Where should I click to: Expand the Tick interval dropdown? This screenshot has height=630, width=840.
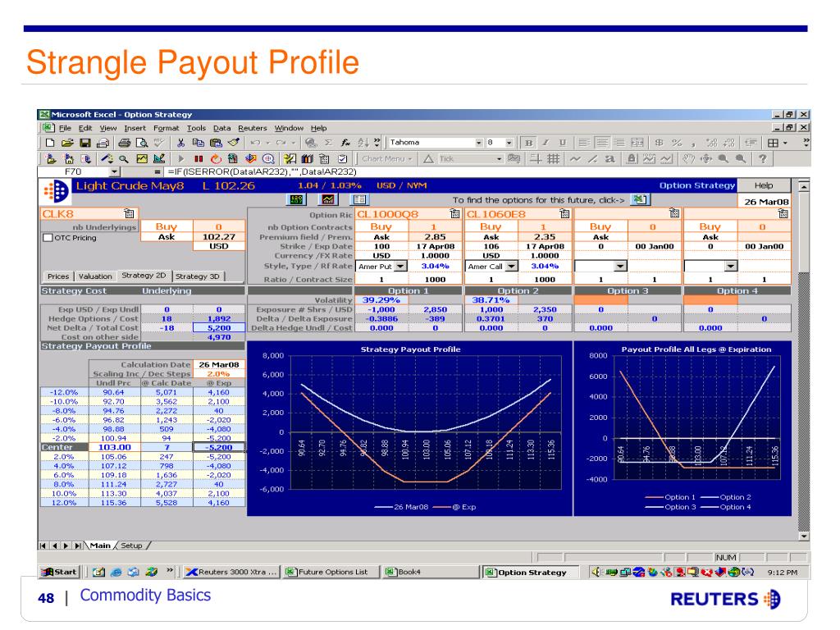click(x=499, y=158)
